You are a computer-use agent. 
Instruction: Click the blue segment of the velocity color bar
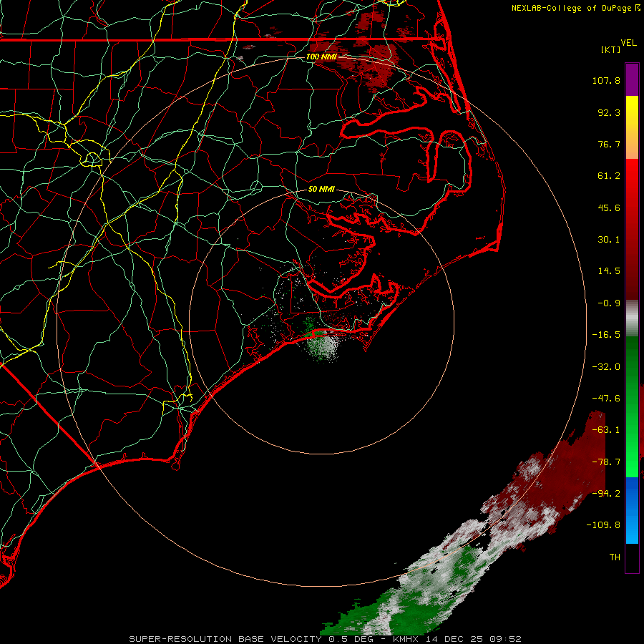pos(632,510)
